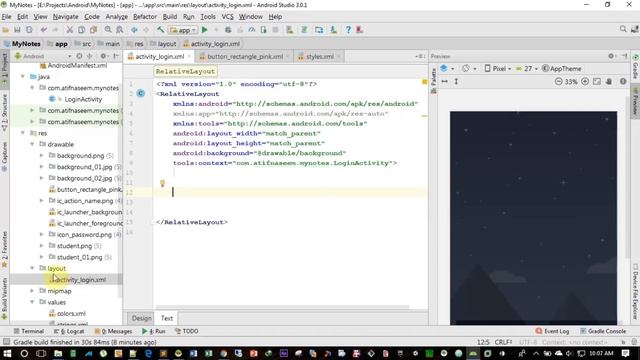Zoom in the layout preview
Viewport: 640px width, 360px height.
tap(585, 81)
